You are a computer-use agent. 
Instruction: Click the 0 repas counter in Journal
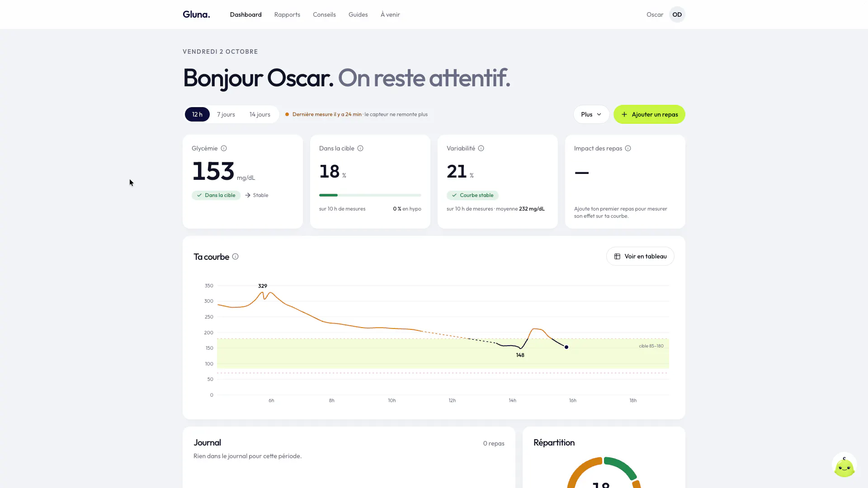pyautogui.click(x=494, y=443)
